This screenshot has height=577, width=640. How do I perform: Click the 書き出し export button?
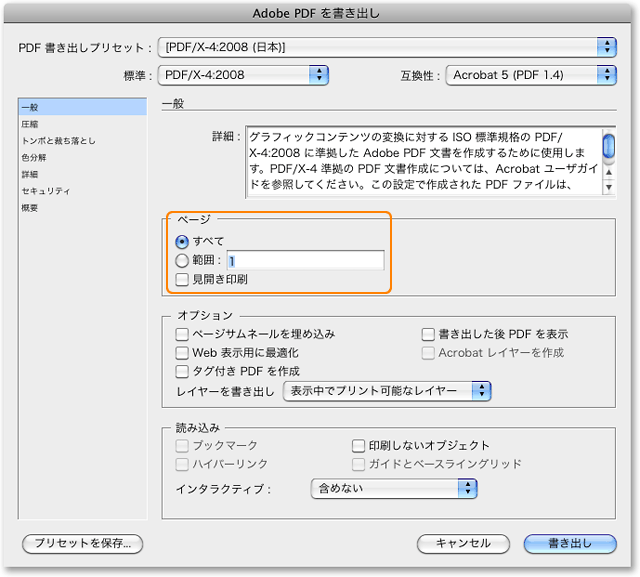coord(569,543)
